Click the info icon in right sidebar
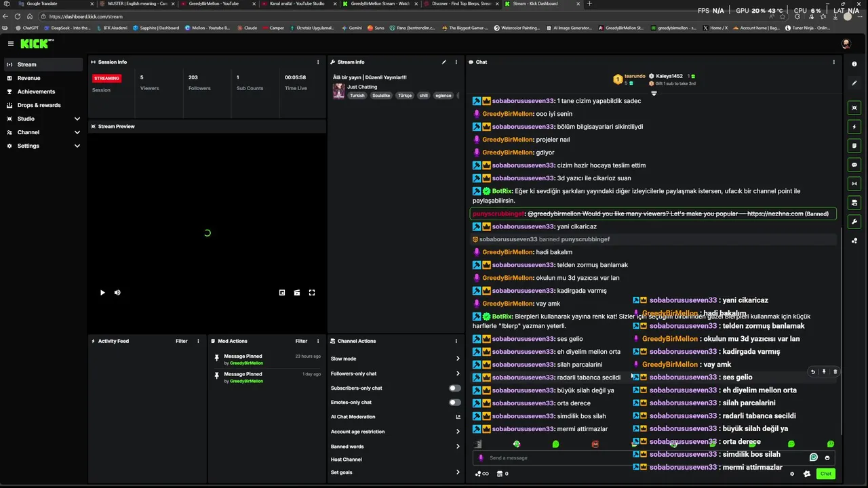This screenshot has width=868, height=488. point(854,64)
